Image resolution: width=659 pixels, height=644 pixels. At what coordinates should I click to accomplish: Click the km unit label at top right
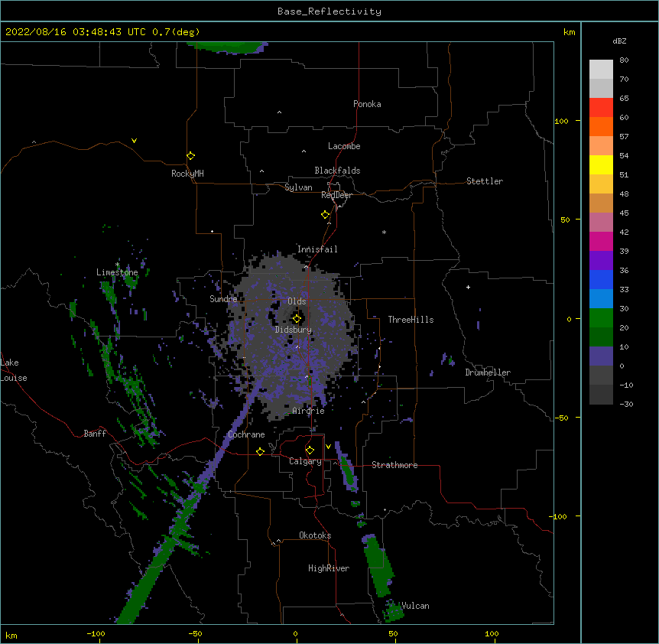point(570,32)
